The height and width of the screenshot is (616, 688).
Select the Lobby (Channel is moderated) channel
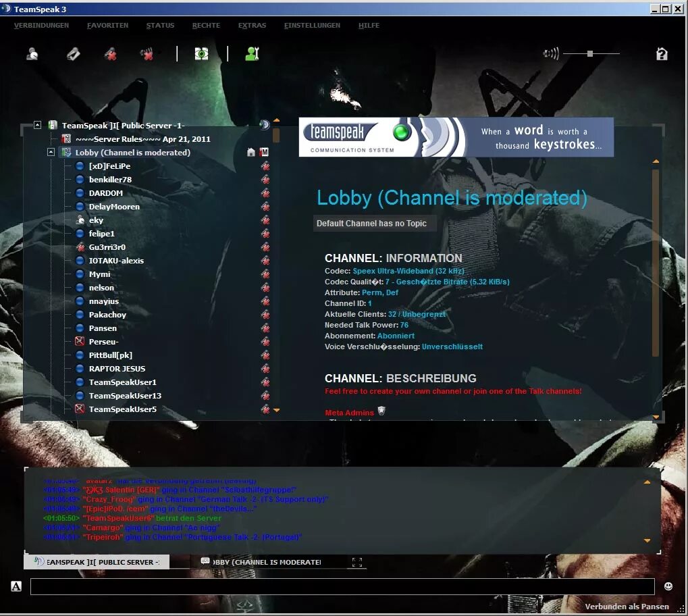pyautogui.click(x=132, y=153)
